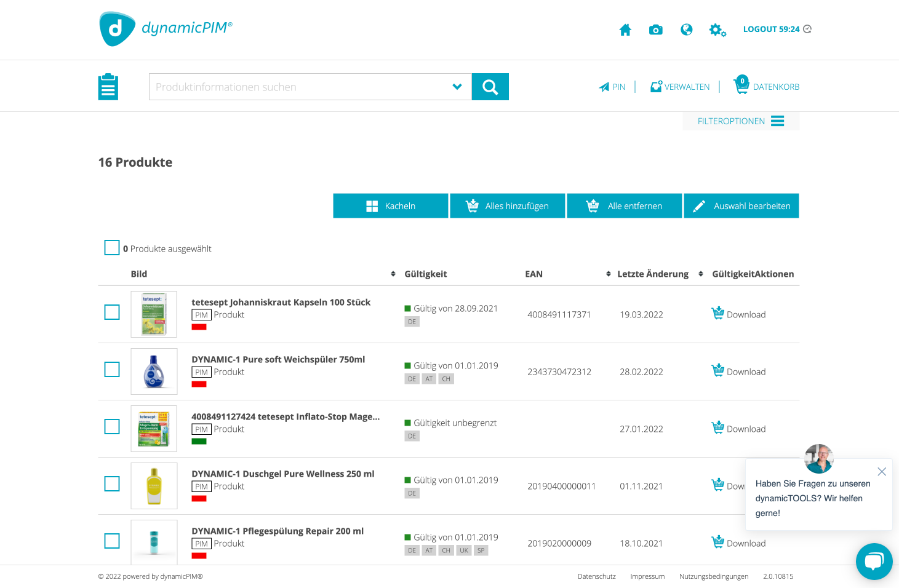The image size is (899, 588).
Task: Click the dynamicPIM logo
Action: click(166, 29)
